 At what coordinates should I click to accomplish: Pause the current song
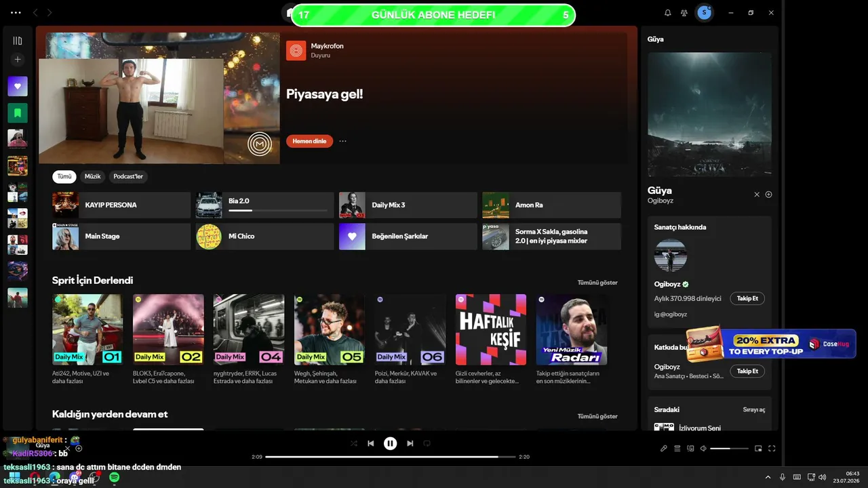pos(390,443)
